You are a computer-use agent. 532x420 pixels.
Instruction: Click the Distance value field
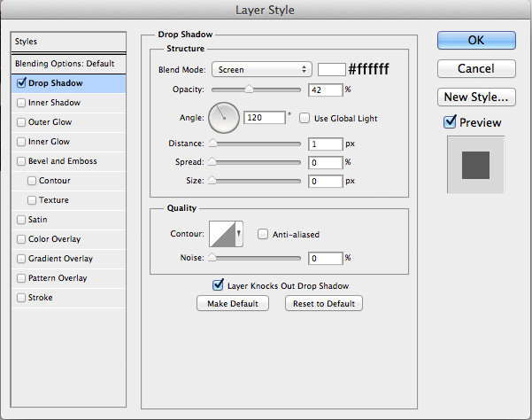pyautogui.click(x=326, y=144)
